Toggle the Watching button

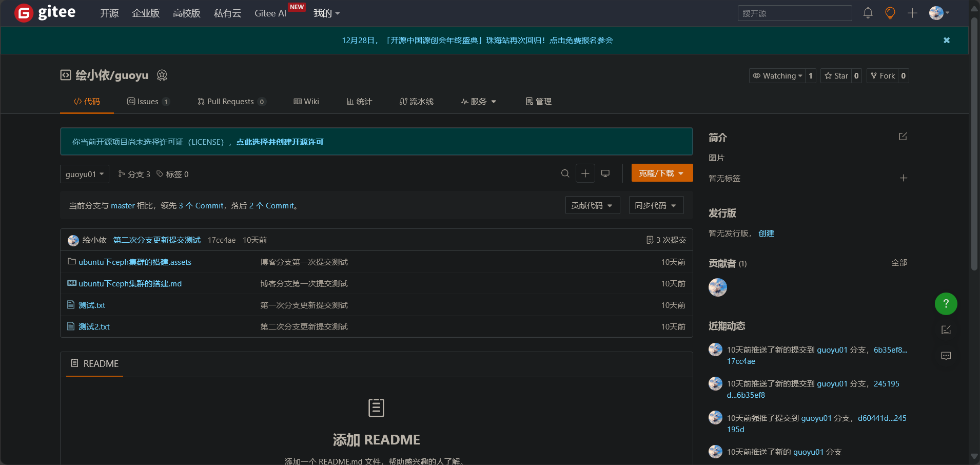(777, 75)
